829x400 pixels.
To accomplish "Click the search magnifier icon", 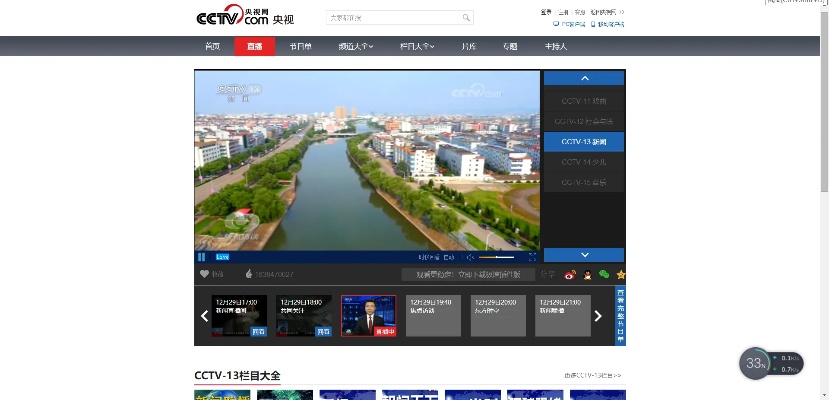I will click(466, 18).
